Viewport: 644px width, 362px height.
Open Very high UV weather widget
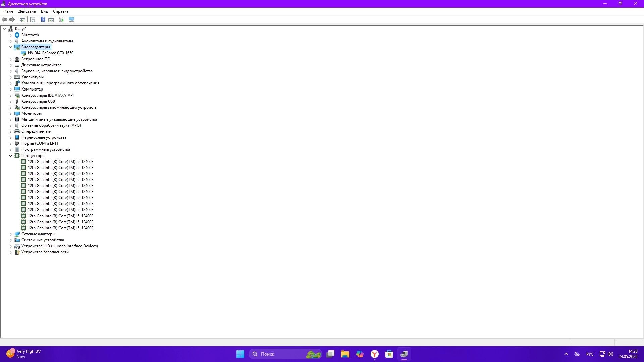tap(23, 354)
